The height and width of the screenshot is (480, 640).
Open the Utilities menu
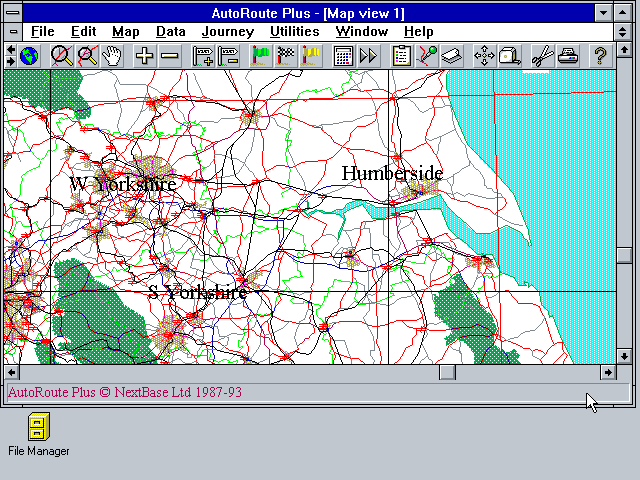(x=295, y=31)
